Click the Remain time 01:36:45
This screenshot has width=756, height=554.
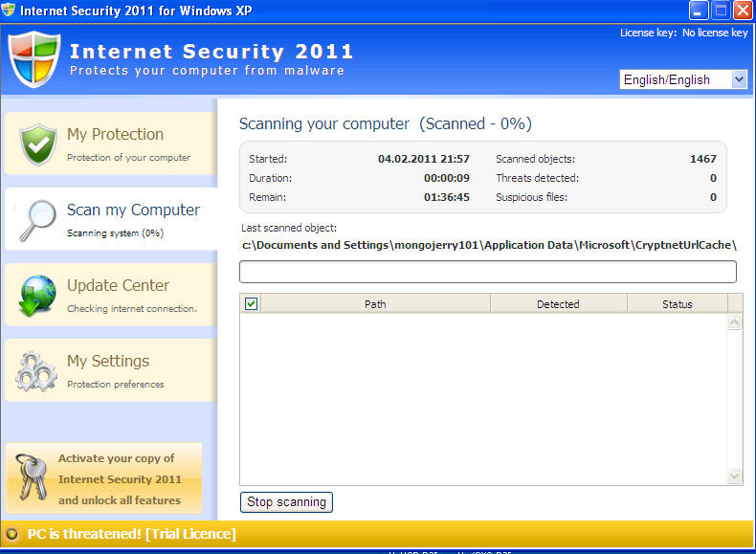point(447,197)
